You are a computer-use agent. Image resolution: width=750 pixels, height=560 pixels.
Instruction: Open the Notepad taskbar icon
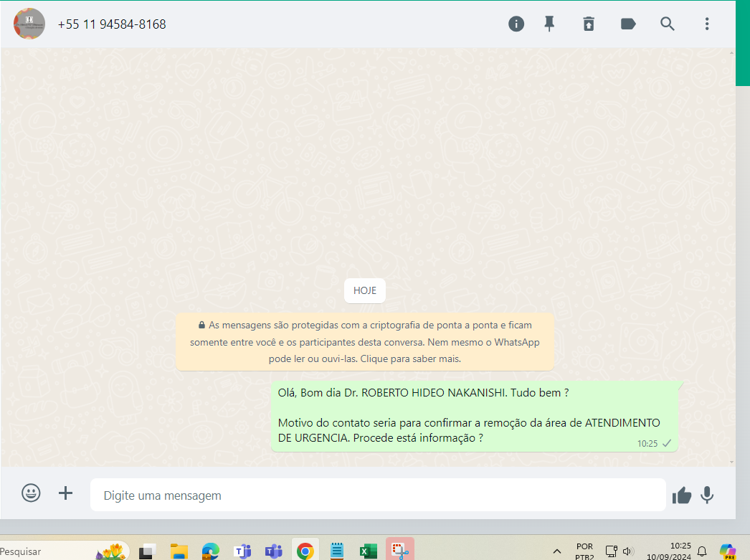pos(337,551)
